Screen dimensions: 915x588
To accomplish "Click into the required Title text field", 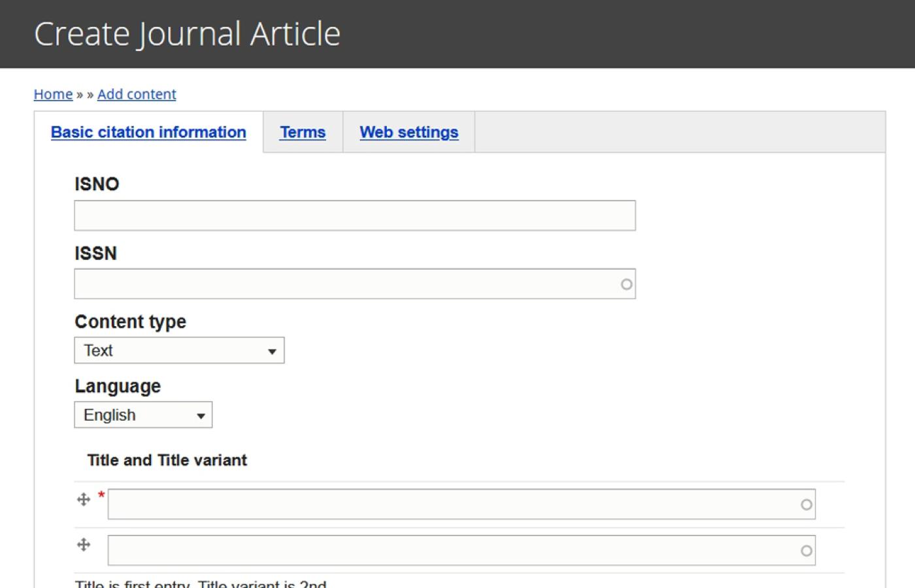I will coord(461,504).
